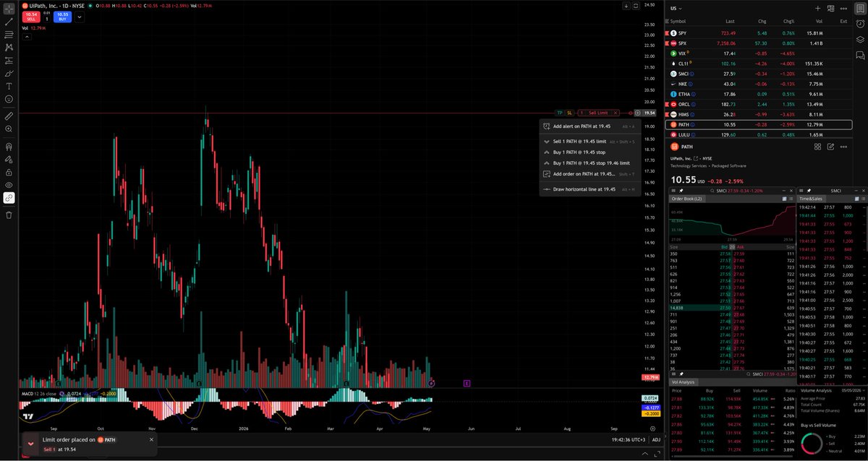This screenshot has width=868, height=461.
Task: Open the Alerts clock sidebar icon
Action: (859, 25)
